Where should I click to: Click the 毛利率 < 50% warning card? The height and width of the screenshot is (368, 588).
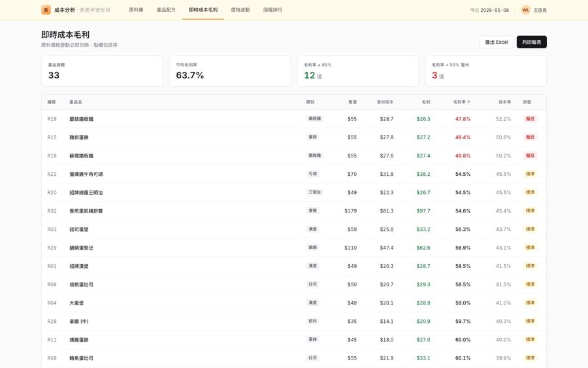click(x=485, y=71)
